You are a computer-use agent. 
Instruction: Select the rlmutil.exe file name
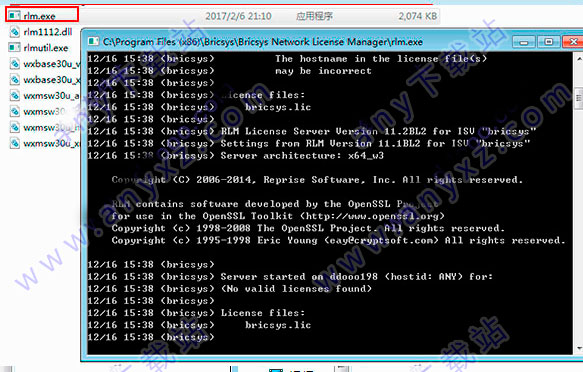[x=46, y=48]
